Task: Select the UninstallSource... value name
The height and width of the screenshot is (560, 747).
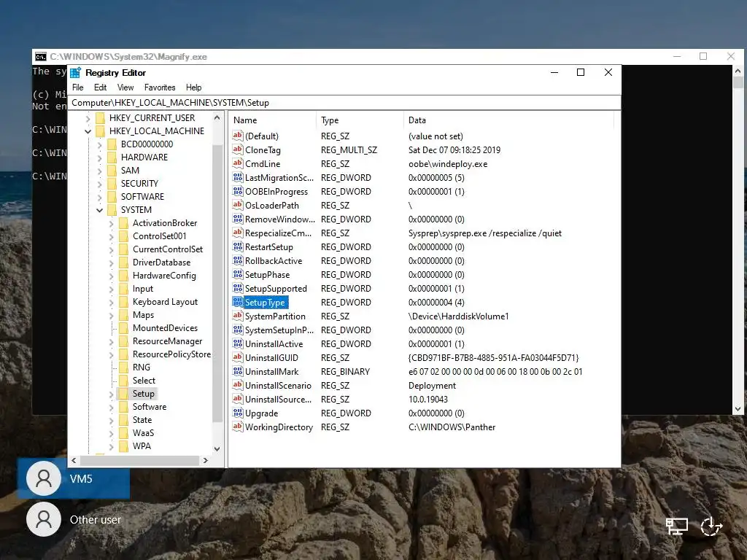Action: click(x=278, y=399)
